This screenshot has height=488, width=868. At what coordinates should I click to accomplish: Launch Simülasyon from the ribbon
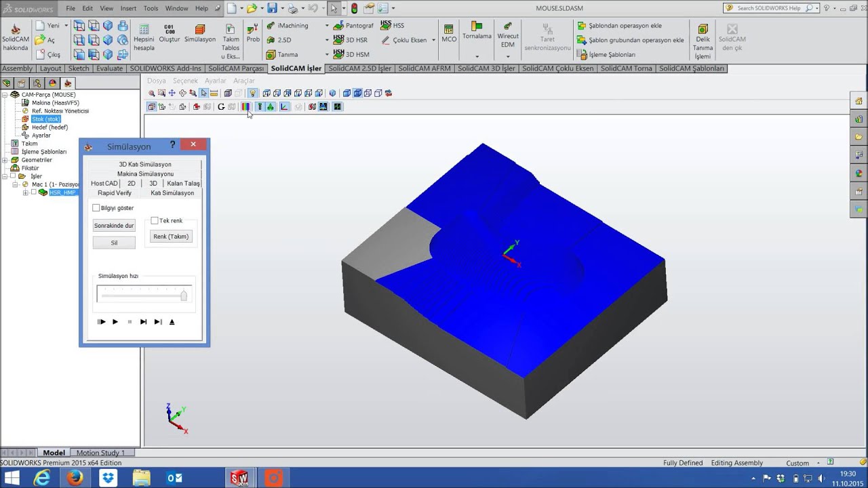tap(200, 35)
